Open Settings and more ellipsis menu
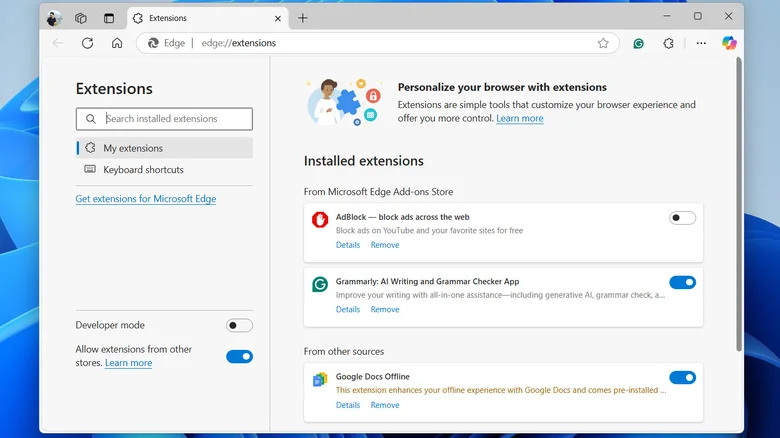780x438 pixels. point(701,43)
